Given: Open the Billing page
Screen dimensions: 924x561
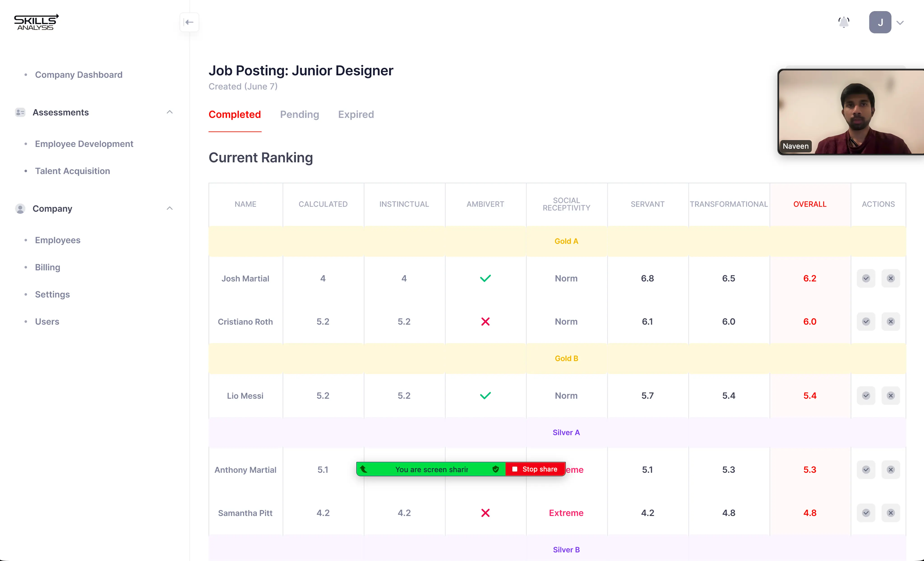Looking at the screenshot, I should (48, 268).
